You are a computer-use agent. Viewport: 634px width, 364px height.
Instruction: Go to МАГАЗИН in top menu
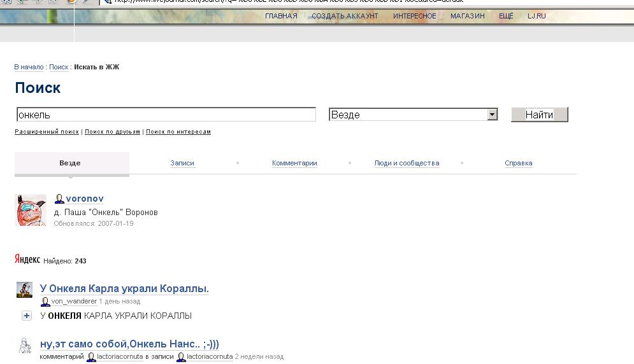[467, 16]
